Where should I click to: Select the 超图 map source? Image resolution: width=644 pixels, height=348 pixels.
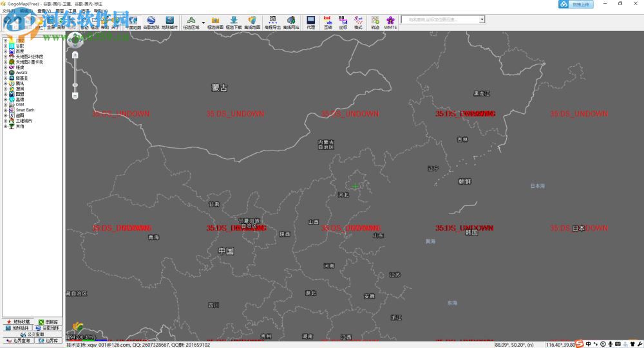(x=20, y=115)
